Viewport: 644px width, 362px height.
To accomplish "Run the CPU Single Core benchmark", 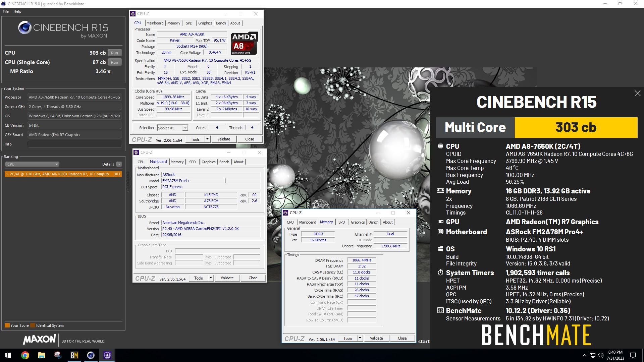I will (114, 62).
